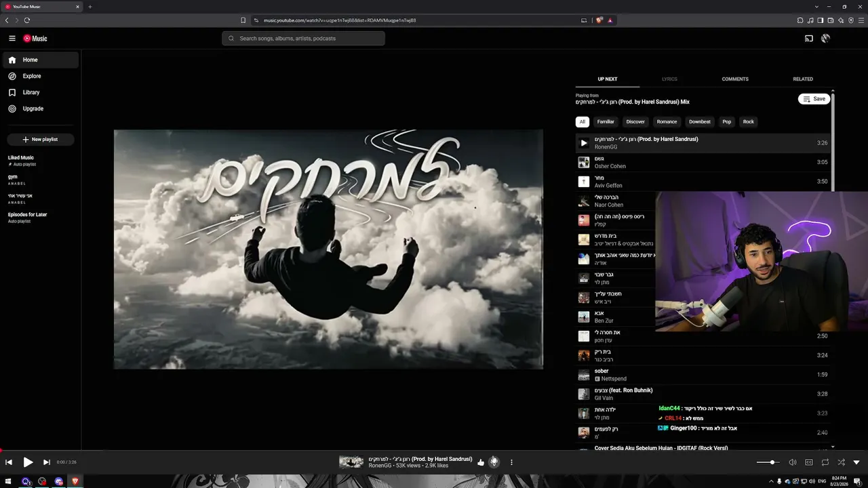Open the Brave Shields lion icon
868x488 pixels.
click(599, 20)
